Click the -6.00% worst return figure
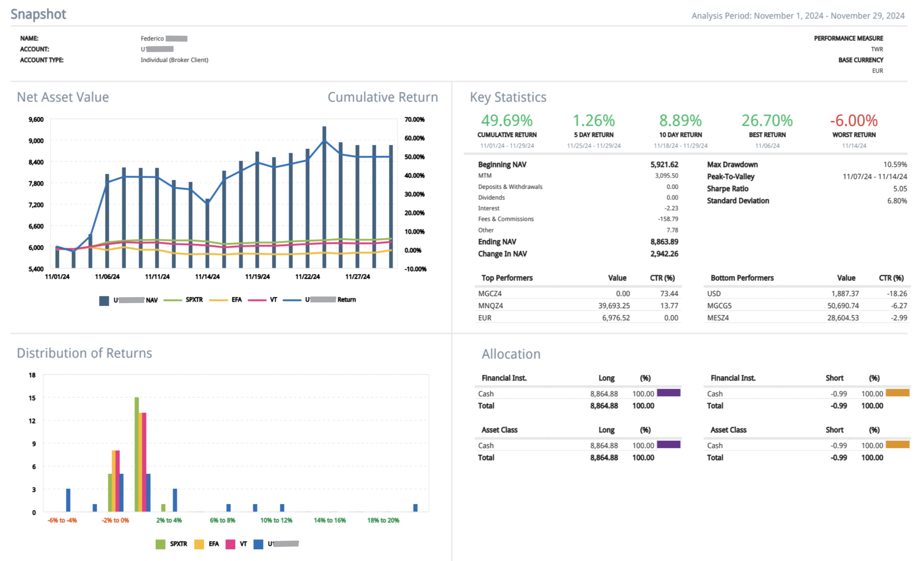924x561 pixels. pos(853,121)
